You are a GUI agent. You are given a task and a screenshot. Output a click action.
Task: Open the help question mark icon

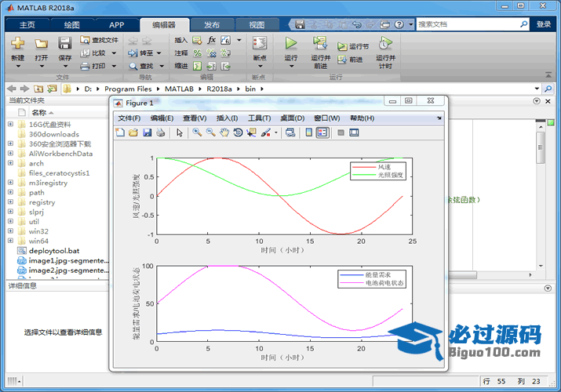pos(399,24)
